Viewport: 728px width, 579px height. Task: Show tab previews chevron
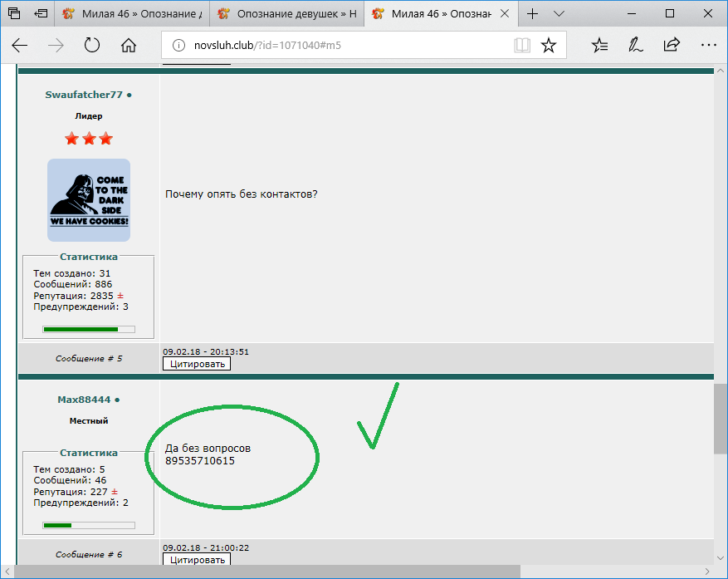point(559,13)
